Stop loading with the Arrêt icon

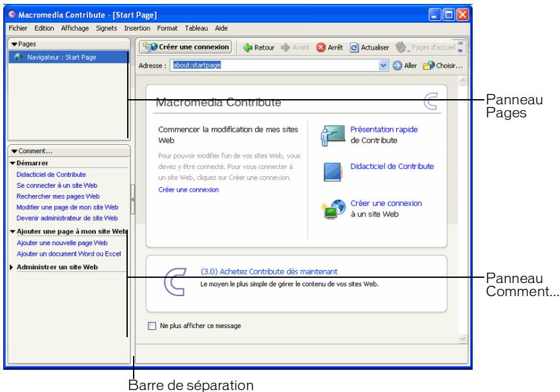pos(321,47)
